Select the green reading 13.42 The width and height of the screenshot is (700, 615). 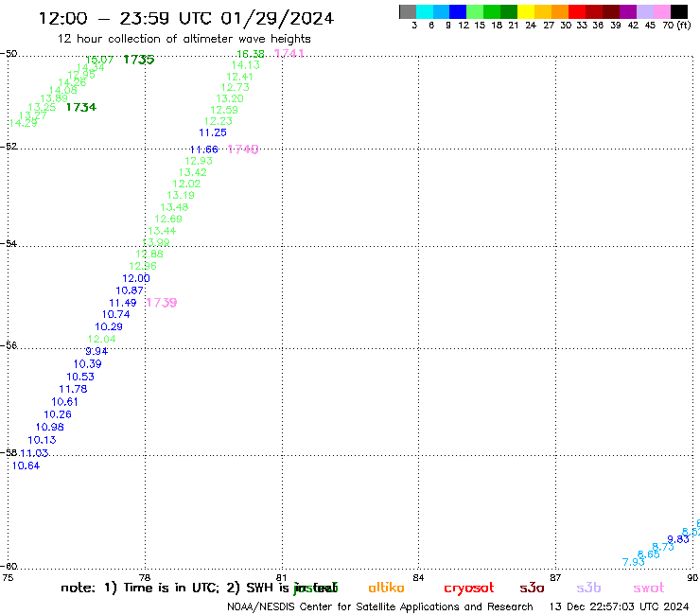(192, 172)
